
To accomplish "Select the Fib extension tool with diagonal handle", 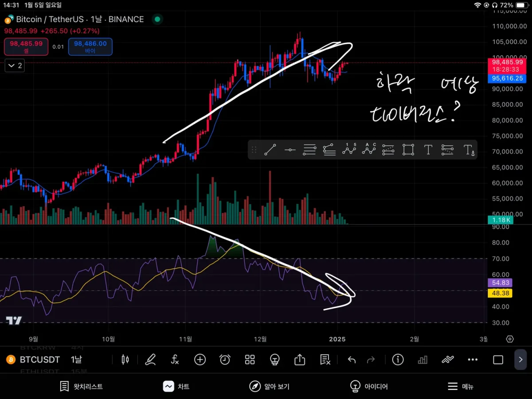I will coord(329,150).
